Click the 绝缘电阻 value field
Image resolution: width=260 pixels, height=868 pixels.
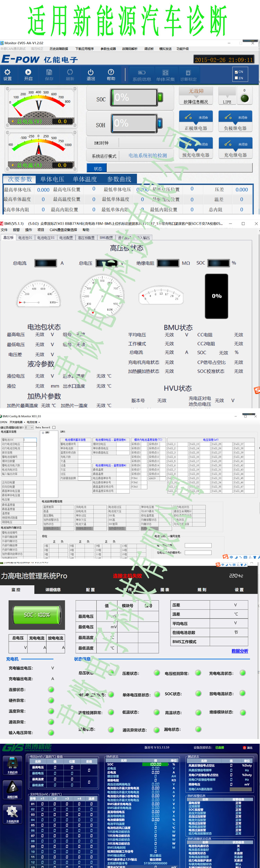point(168,263)
